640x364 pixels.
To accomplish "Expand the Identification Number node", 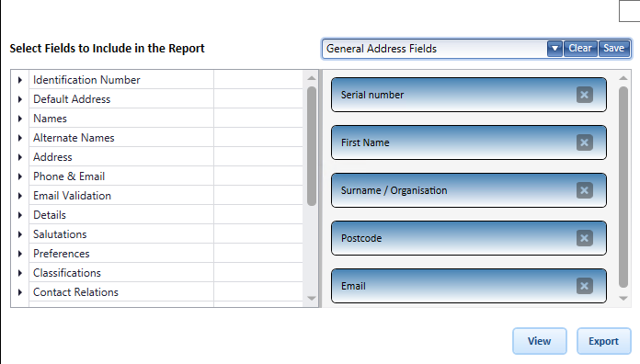I will (20, 80).
